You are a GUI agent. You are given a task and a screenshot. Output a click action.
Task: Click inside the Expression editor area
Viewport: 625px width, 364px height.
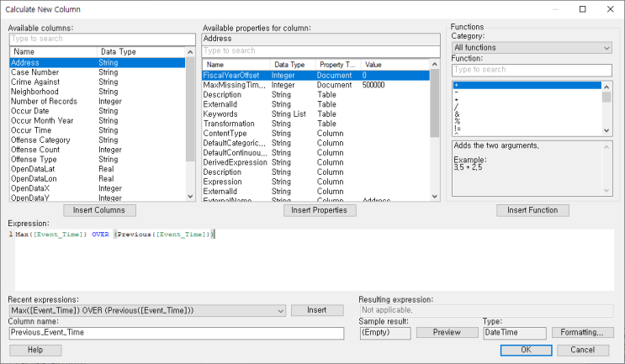[311, 261]
